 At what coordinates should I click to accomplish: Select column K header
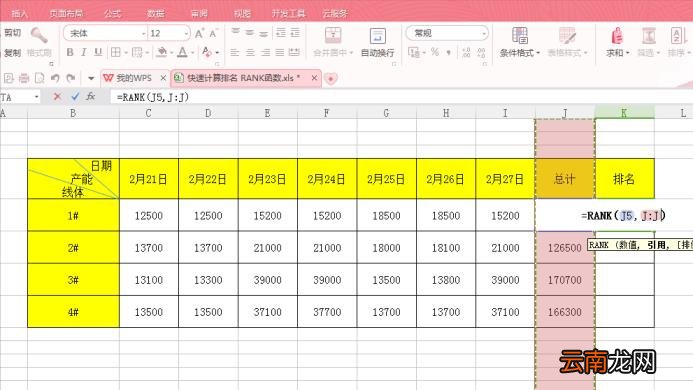[624, 113]
